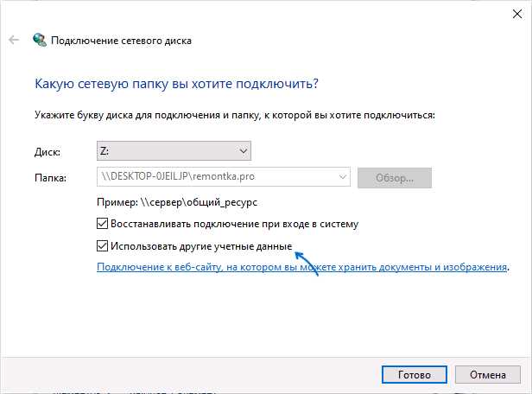
Task: Click the 'Диск:' label
Action: pyautogui.click(x=47, y=152)
